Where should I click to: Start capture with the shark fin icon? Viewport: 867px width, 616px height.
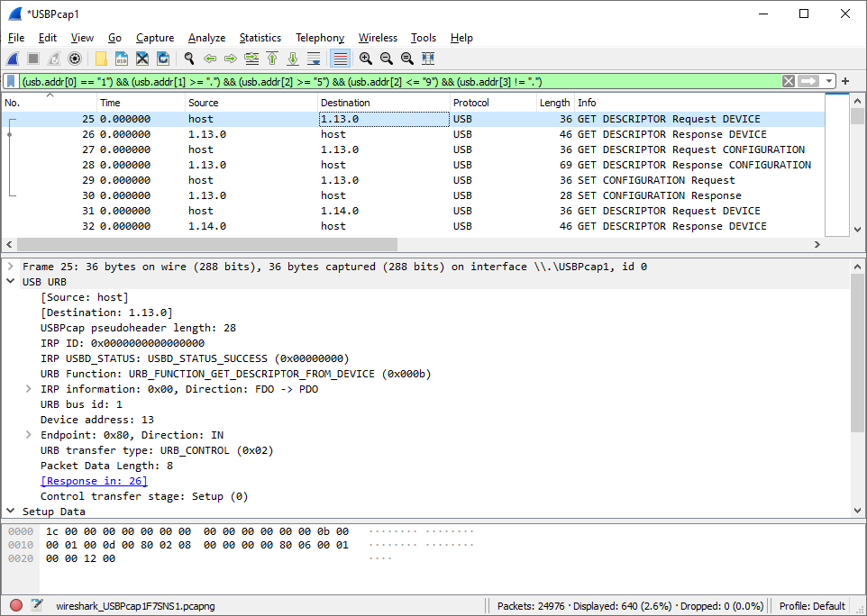click(x=13, y=59)
